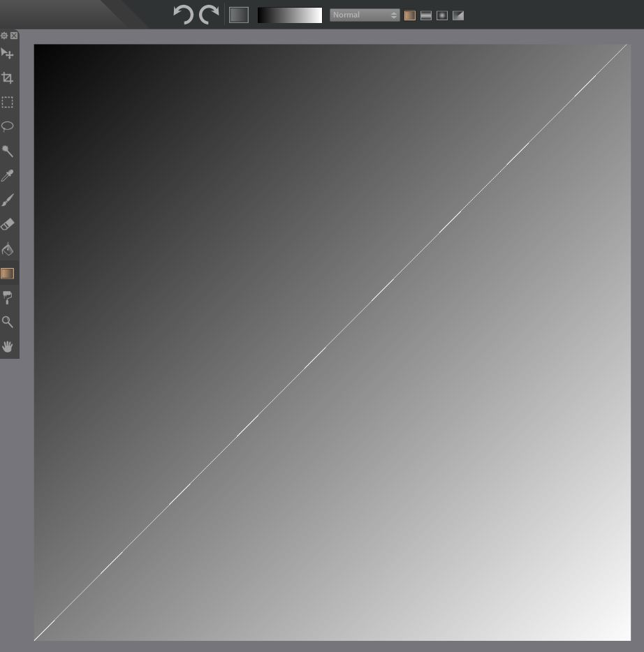Select the Hand pan tool
Viewport: 644px width, 652px height.
click(x=8, y=346)
